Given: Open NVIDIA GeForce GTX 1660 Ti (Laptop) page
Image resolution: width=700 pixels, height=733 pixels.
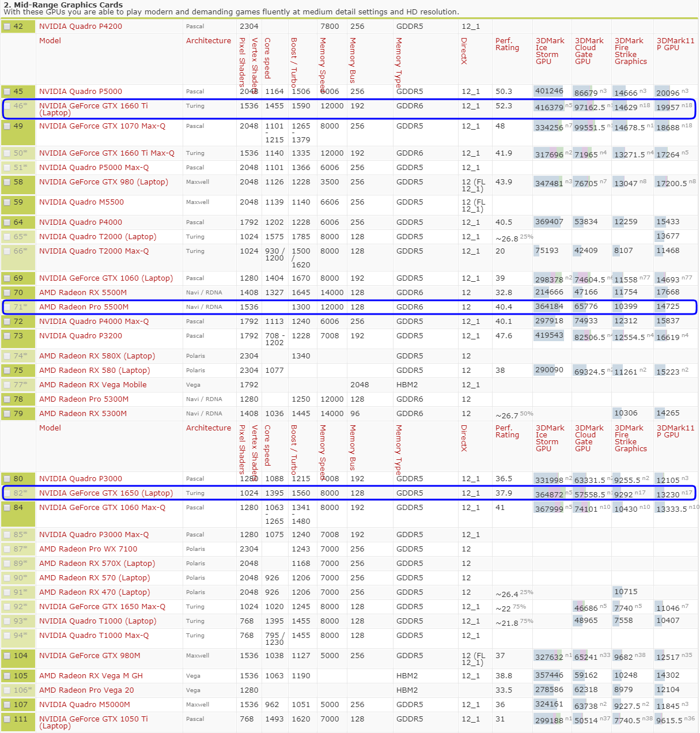Looking at the screenshot, I should click(x=93, y=109).
